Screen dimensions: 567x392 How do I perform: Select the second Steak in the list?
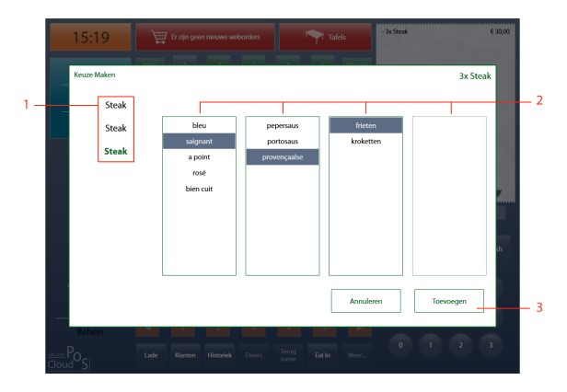(115, 128)
